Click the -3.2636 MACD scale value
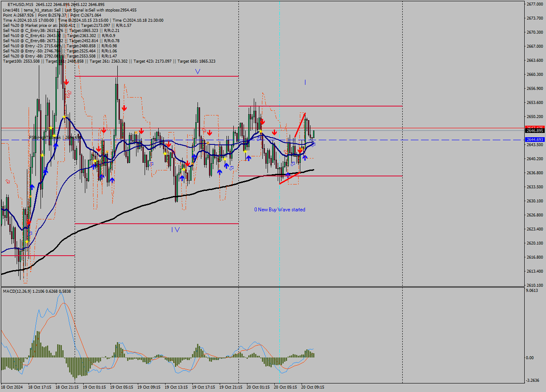 533,380
